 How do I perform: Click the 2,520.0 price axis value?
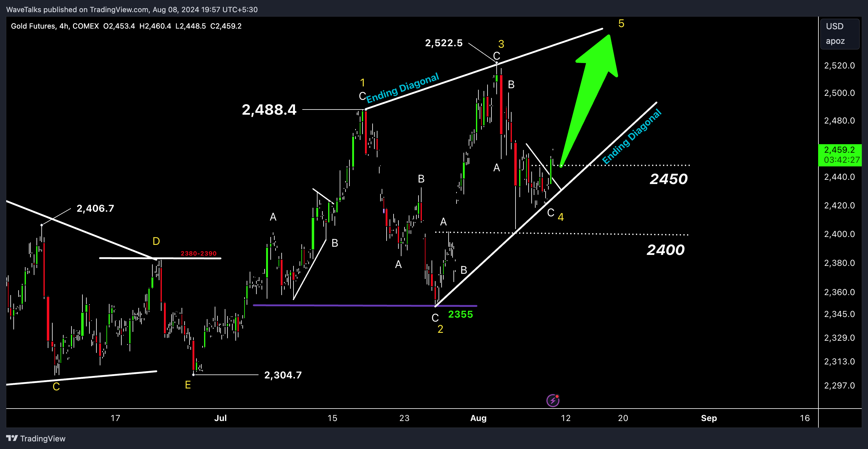[x=839, y=65]
